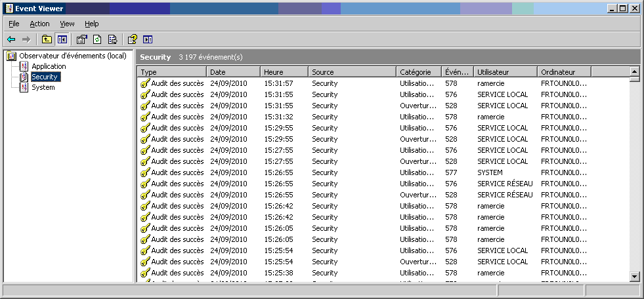This screenshot has width=644, height=299.
Task: Click the Up one level folder icon
Action: tap(47, 39)
